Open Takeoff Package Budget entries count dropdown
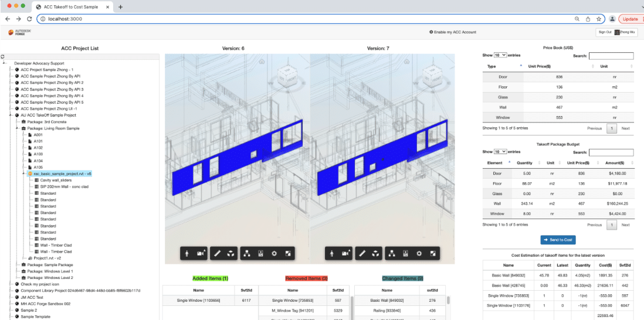 (500, 151)
